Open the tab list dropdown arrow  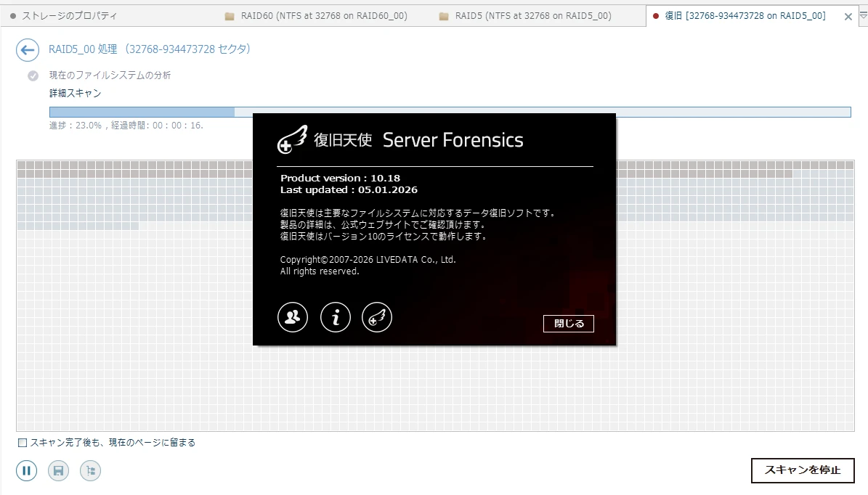862,16
